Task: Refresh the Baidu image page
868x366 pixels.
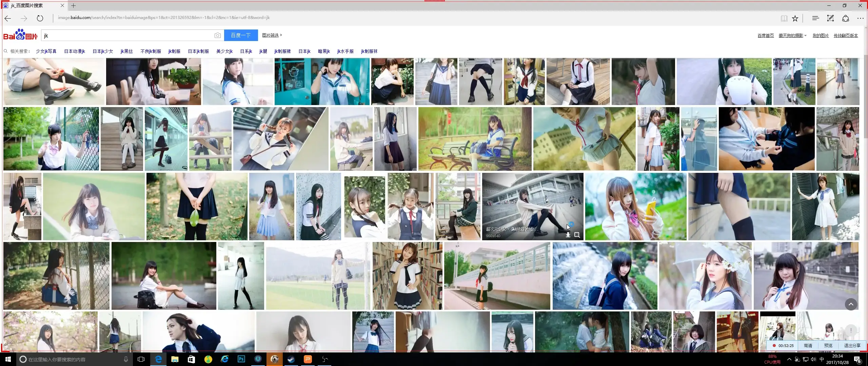Action: click(40, 18)
